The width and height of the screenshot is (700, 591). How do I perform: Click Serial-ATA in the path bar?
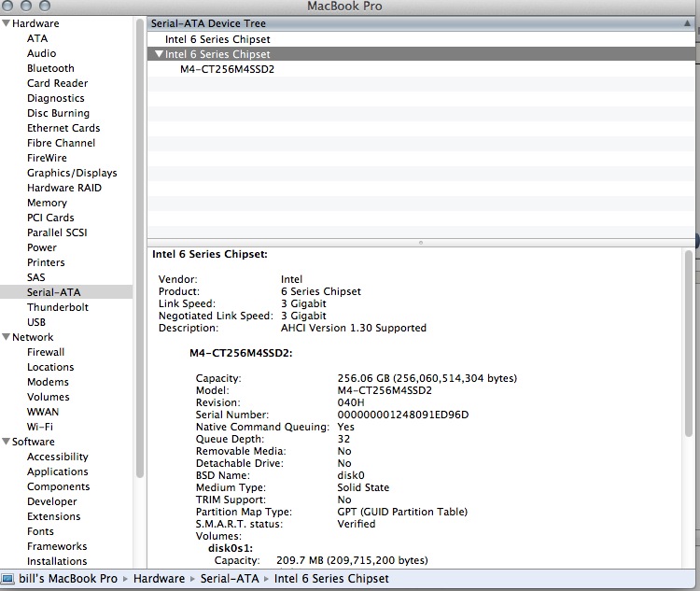click(x=230, y=579)
